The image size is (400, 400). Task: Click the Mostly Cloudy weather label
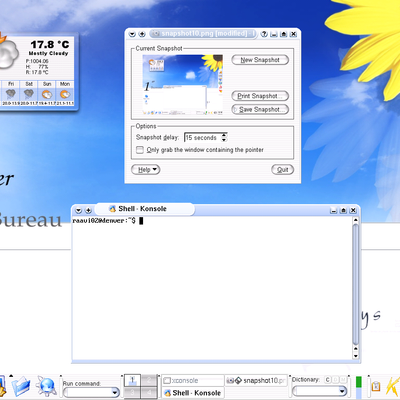(x=48, y=53)
